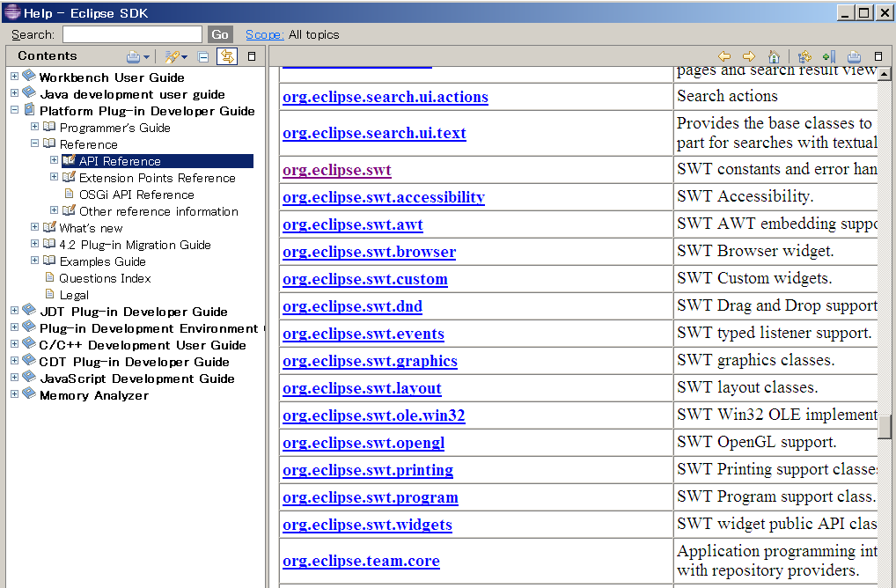Open the Print Topics dropdown arrow
896x588 pixels.
[146, 57]
